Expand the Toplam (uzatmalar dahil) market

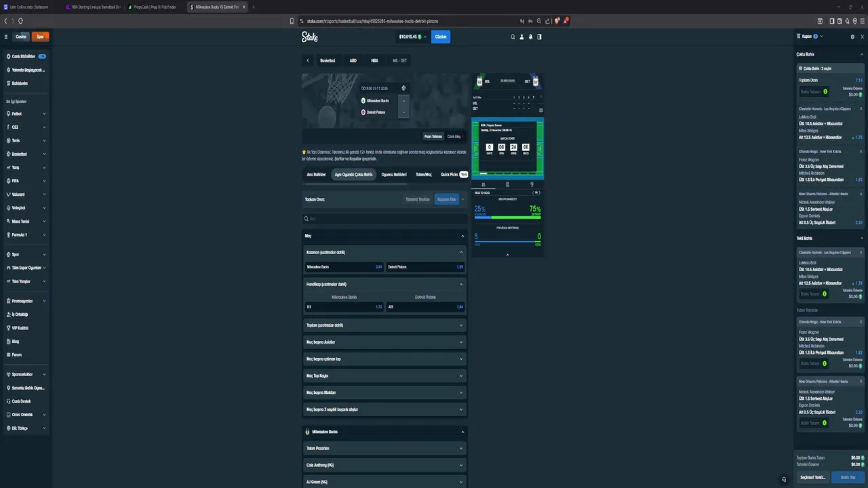coord(384,325)
